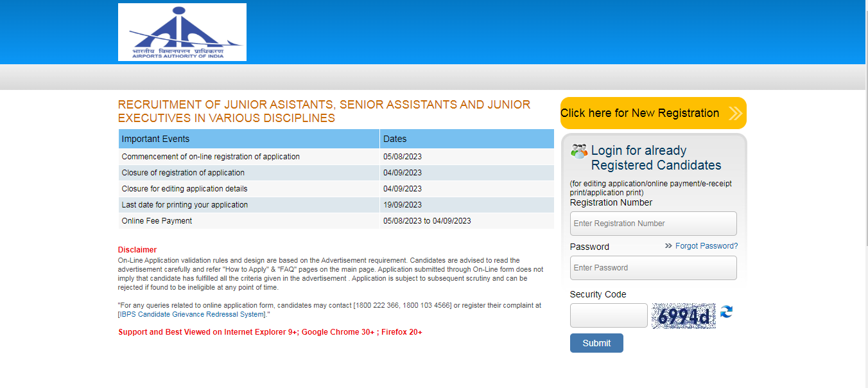The width and height of the screenshot is (868, 388).
Task: Click the registered candidates people icon
Action: (579, 152)
